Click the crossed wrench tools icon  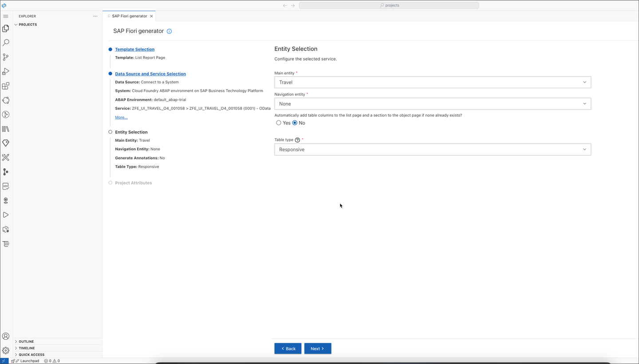point(6,157)
